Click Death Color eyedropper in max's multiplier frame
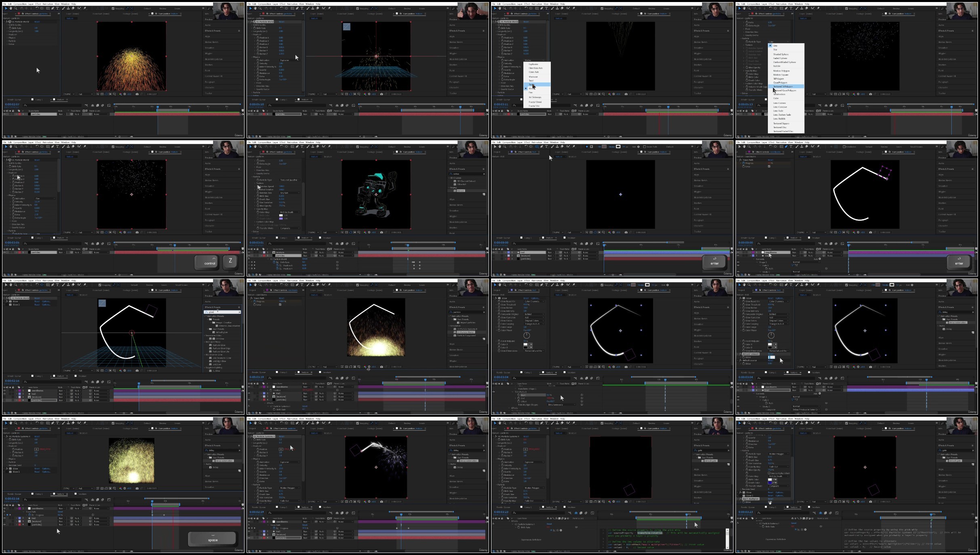This screenshot has width=980, height=555. click(776, 483)
